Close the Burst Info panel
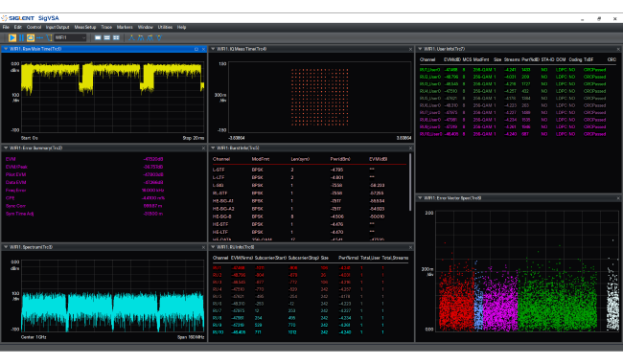 (410, 148)
